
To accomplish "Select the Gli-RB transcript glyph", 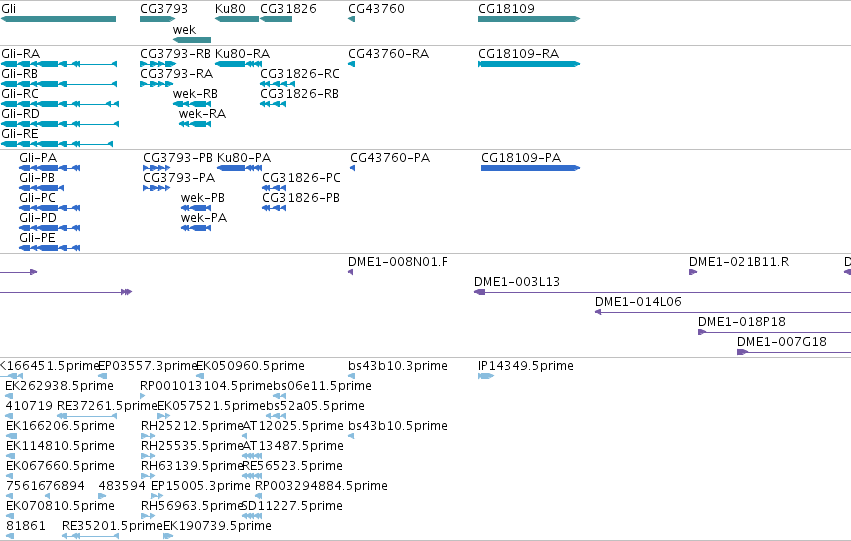I will coord(59,84).
